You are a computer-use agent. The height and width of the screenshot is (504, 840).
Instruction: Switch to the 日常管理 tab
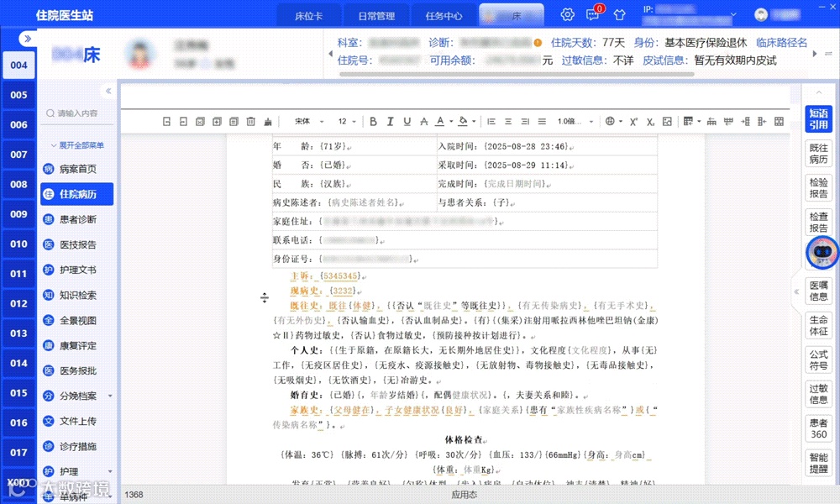point(376,16)
